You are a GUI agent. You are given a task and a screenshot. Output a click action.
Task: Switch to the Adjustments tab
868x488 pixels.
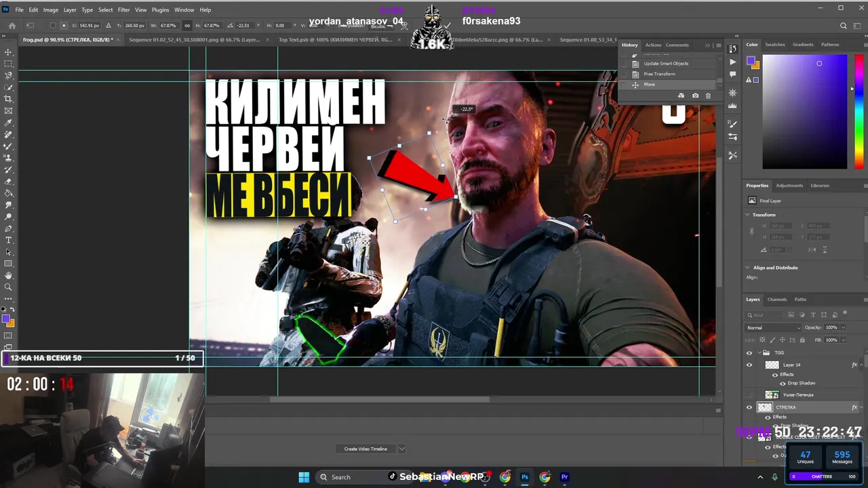pyautogui.click(x=789, y=185)
